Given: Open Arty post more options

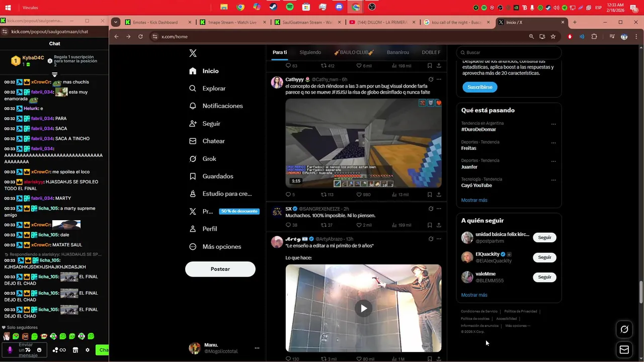Looking at the screenshot, I should point(439,239).
